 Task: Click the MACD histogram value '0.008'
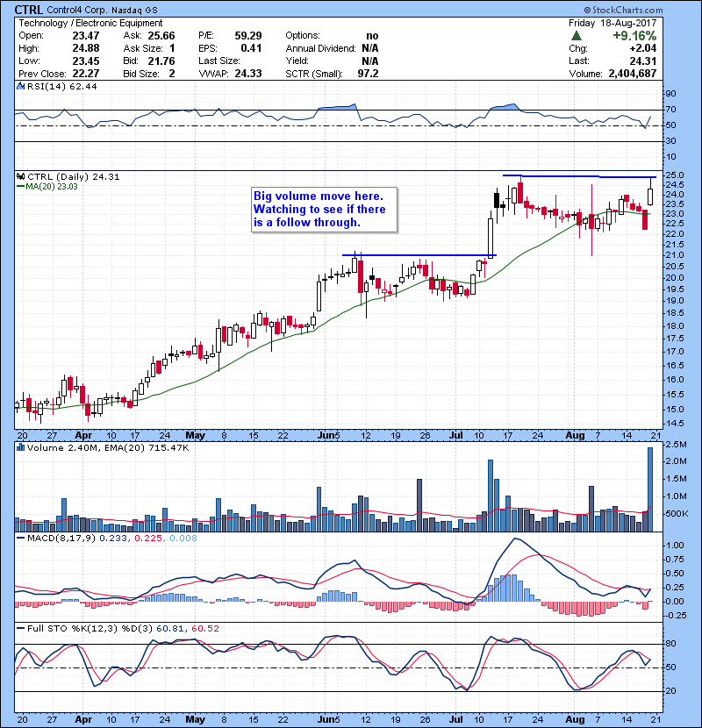point(183,539)
